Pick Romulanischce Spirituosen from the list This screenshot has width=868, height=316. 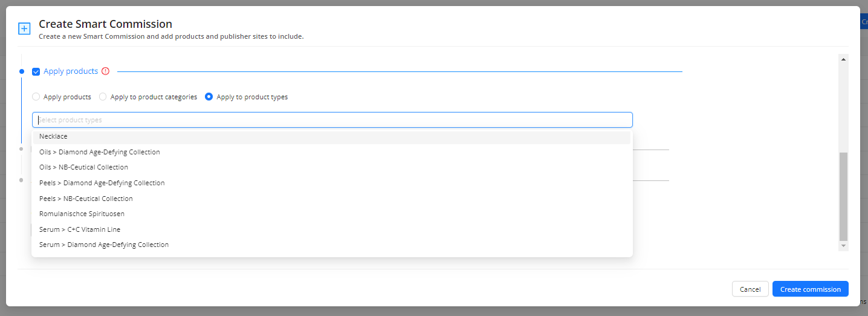pos(82,214)
